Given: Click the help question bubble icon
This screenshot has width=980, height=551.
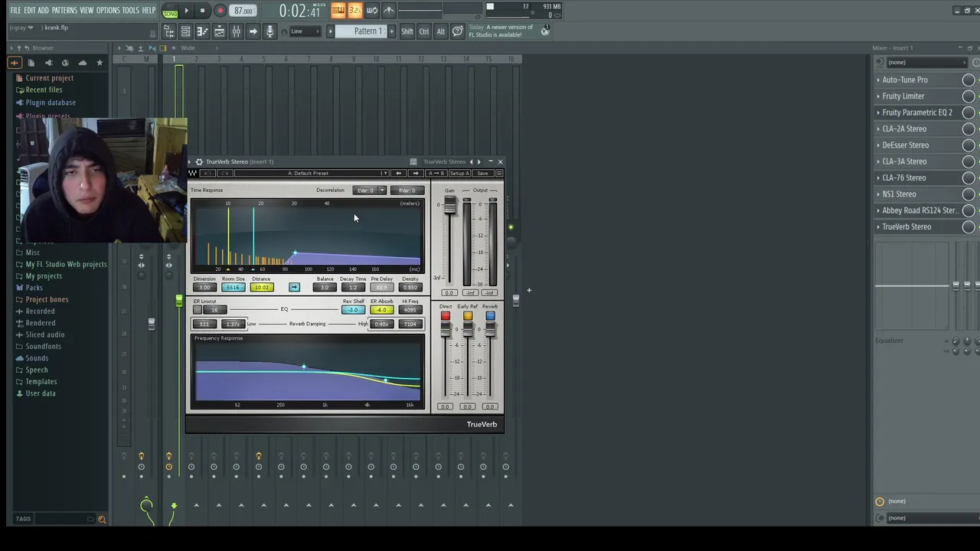Looking at the screenshot, I should pos(457,31).
